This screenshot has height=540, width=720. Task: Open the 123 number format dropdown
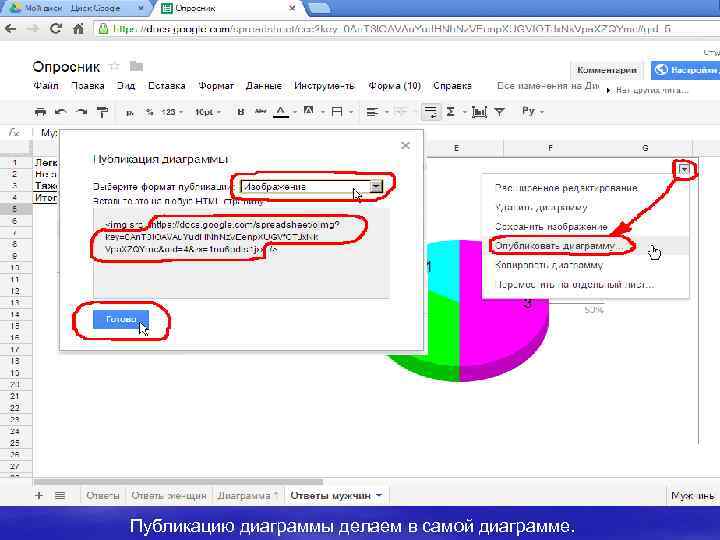172,112
